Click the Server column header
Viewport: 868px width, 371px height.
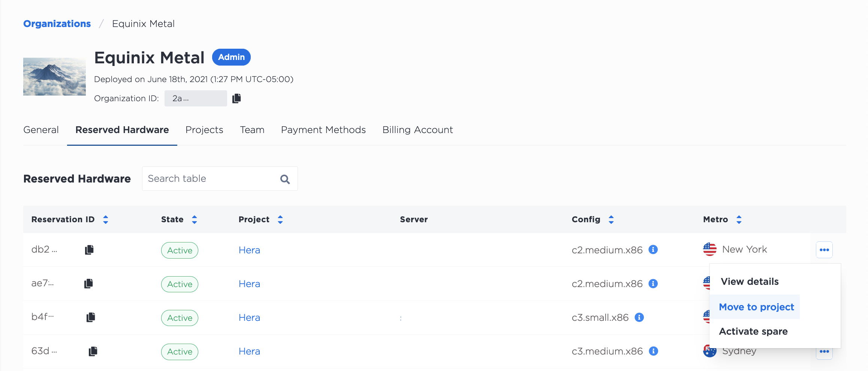(414, 219)
